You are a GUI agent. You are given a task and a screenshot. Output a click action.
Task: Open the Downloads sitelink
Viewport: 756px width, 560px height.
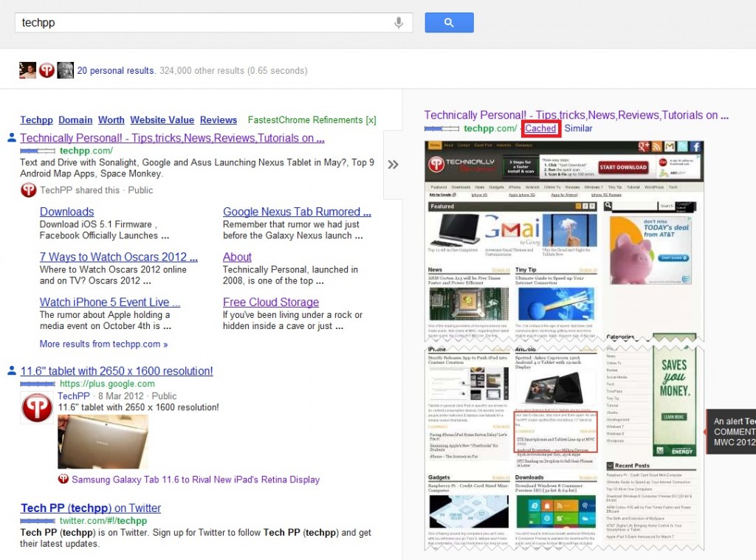66,212
